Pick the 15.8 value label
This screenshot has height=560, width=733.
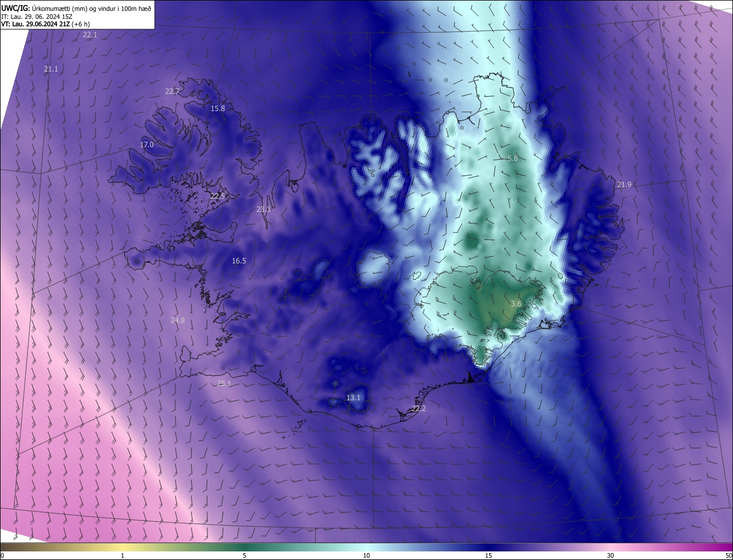[218, 108]
